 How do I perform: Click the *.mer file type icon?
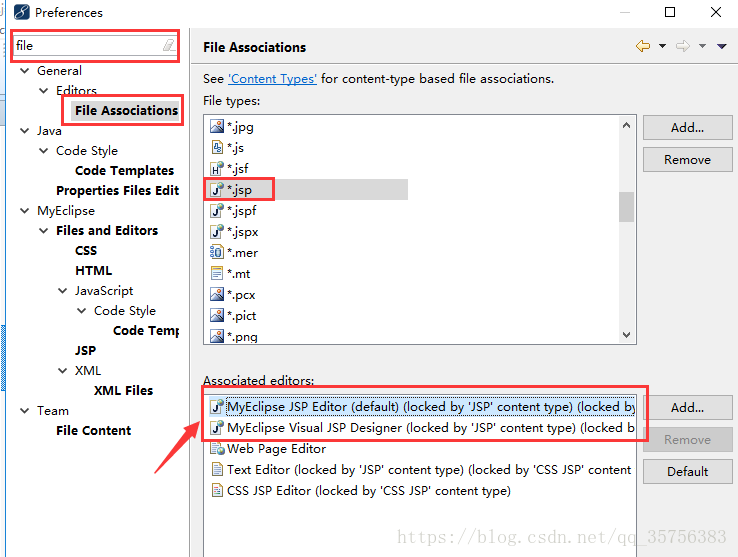(217, 252)
